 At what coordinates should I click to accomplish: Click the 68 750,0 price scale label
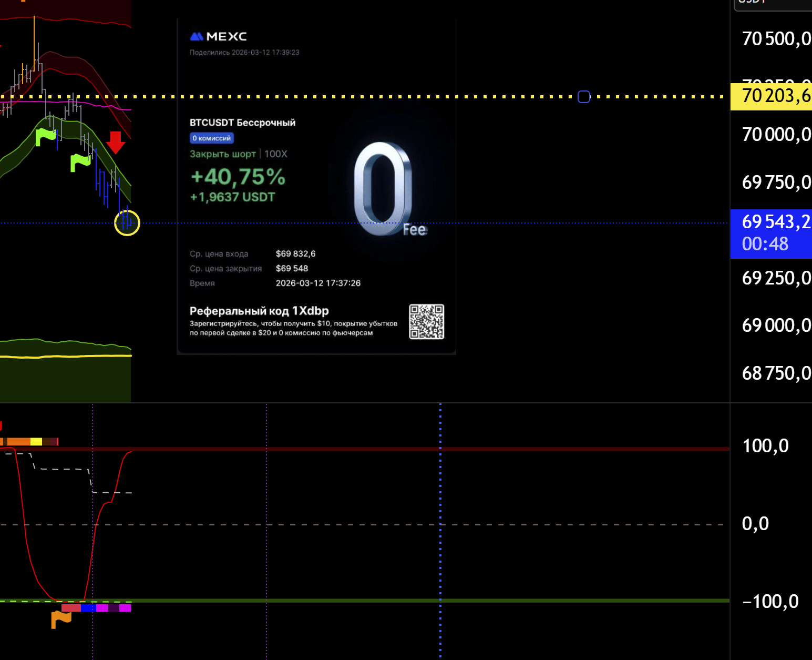(x=775, y=373)
